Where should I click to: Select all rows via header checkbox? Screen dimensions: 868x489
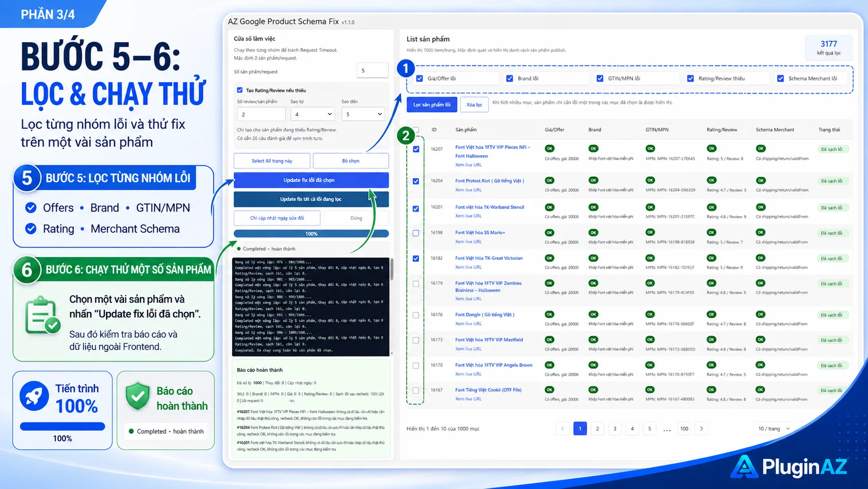(416, 130)
